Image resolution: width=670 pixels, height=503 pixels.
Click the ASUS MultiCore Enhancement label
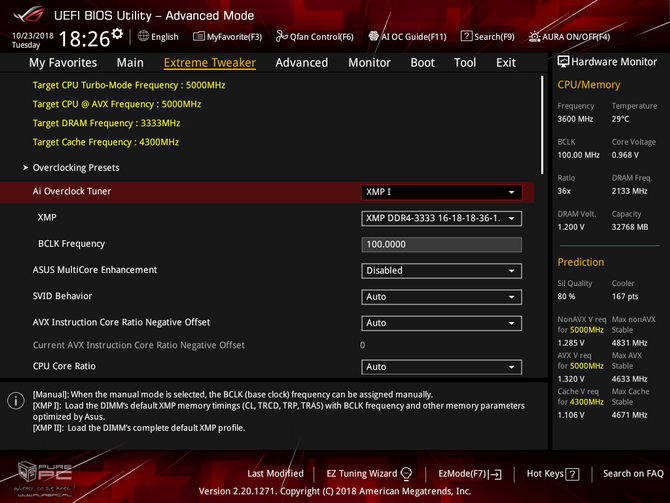[95, 270]
